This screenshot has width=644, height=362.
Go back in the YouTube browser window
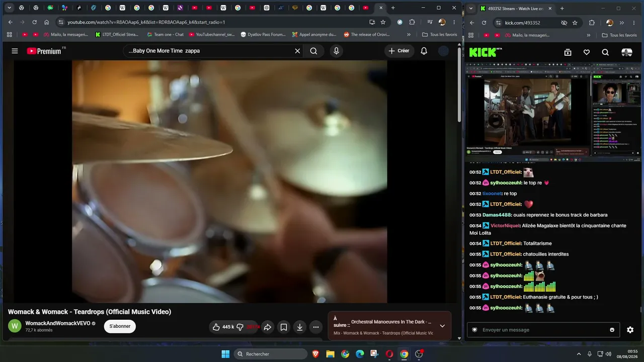point(10,22)
